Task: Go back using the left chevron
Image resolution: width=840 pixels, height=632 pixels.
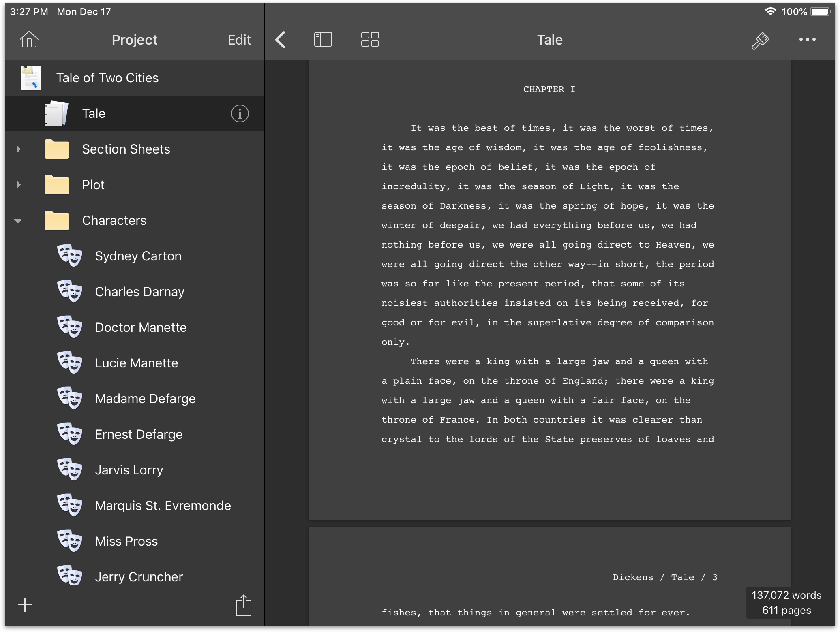Action: (x=280, y=40)
